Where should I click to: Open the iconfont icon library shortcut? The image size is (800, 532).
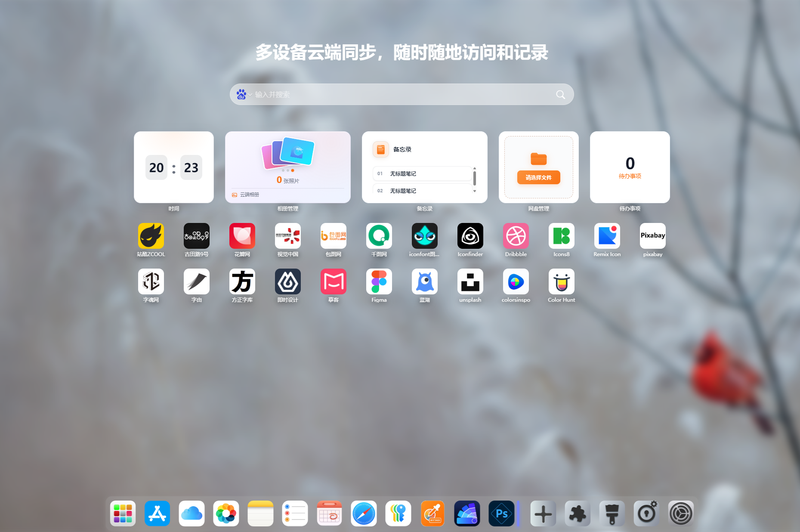click(x=425, y=236)
